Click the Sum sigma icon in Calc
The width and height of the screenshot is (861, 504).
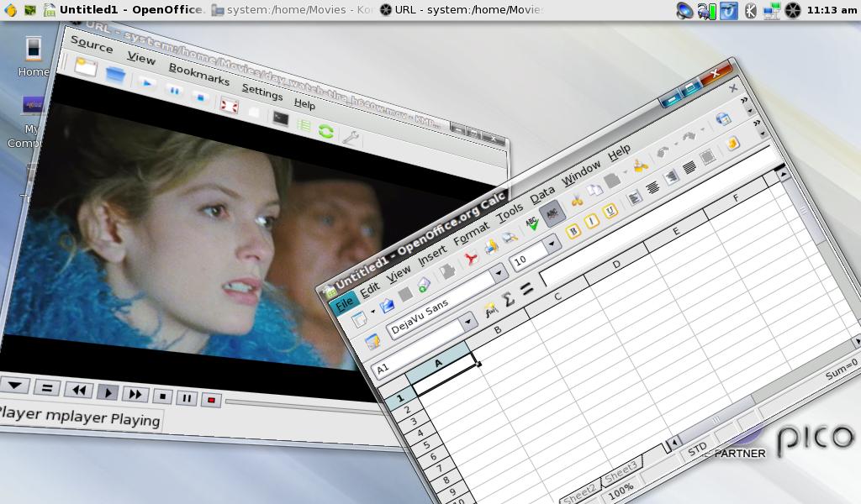(509, 299)
